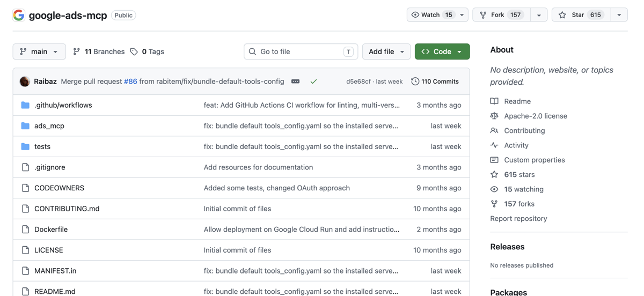Open the green Code dropdown button

[442, 51]
